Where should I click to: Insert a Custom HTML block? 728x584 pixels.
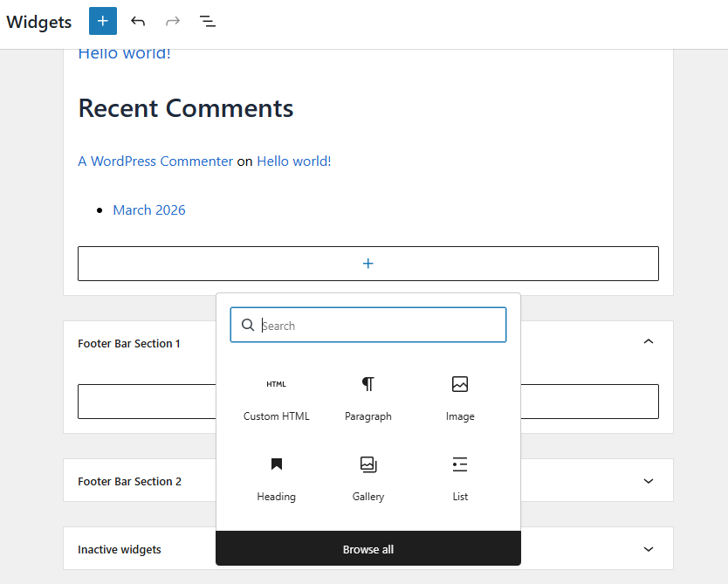276,399
